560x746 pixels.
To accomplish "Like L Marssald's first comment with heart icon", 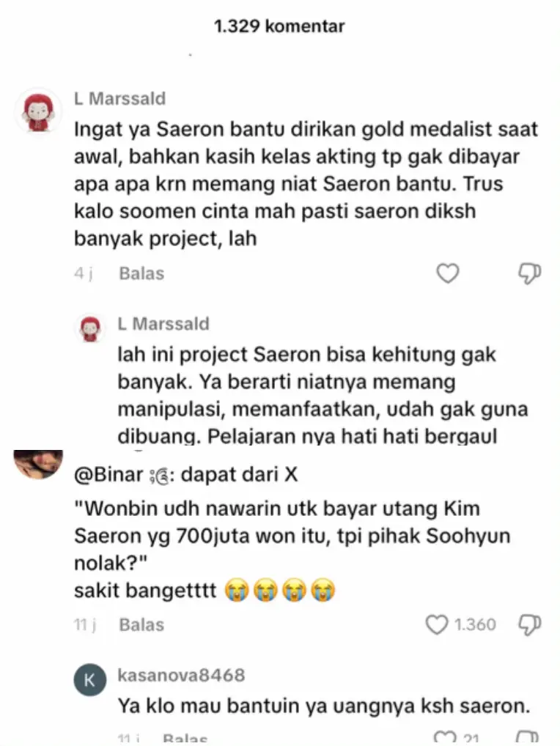I will (x=448, y=273).
